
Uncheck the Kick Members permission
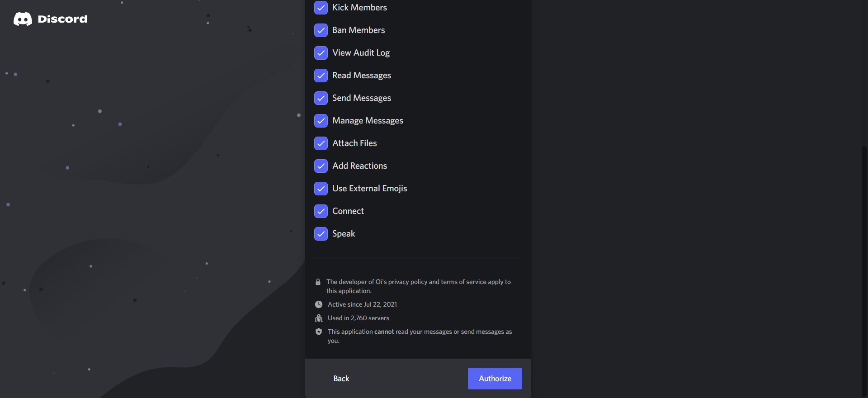[321, 8]
